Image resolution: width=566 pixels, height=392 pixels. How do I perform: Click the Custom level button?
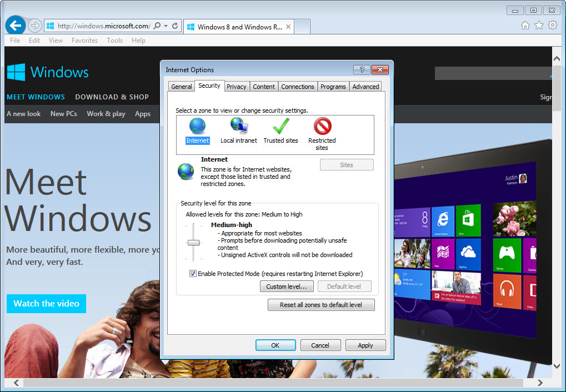tap(287, 287)
